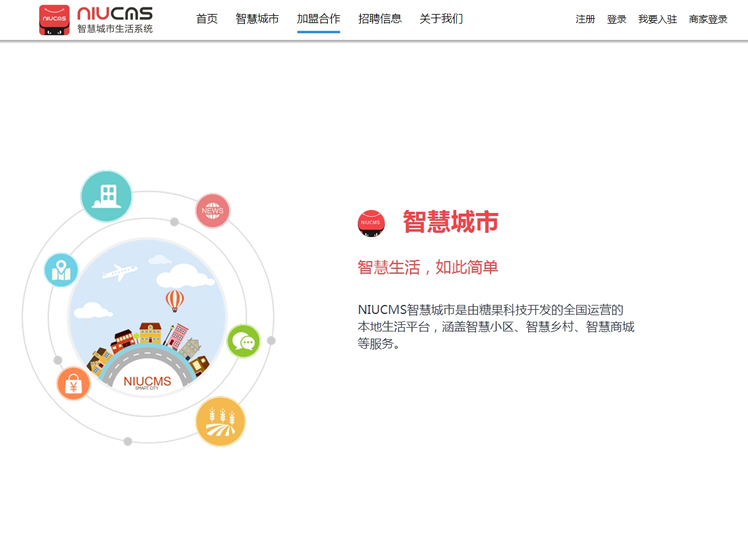The width and height of the screenshot is (748, 536).
Task: Click the orange shopping bag yen icon
Action: (73, 383)
